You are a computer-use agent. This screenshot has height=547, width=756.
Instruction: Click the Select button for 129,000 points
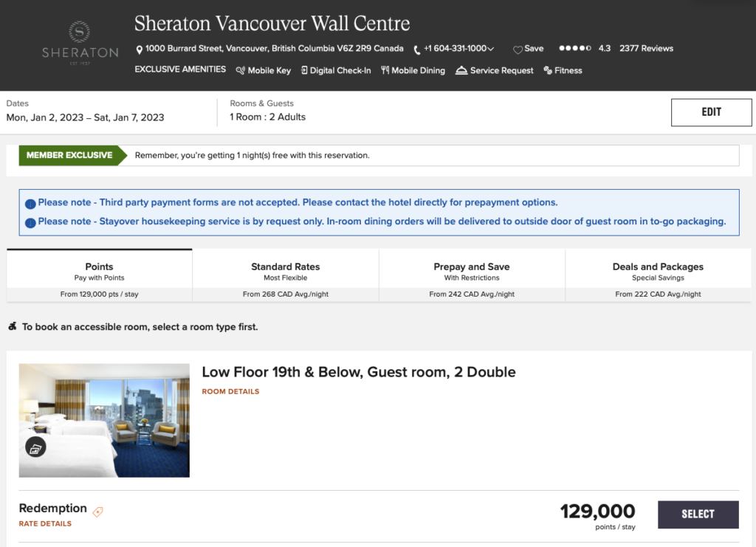coord(698,515)
